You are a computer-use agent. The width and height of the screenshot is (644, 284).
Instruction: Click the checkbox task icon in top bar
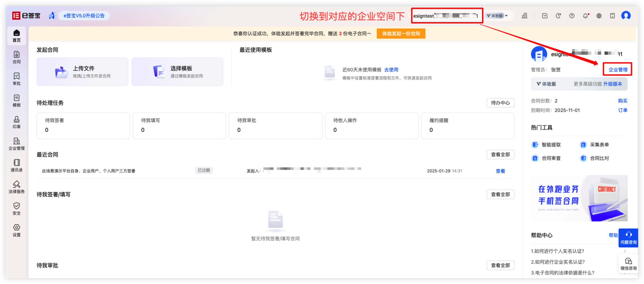coord(545,16)
